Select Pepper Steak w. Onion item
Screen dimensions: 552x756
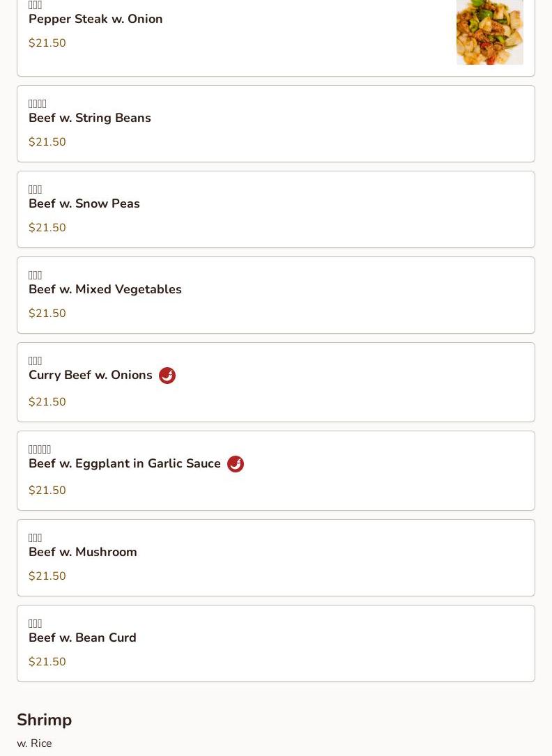pos(95,19)
